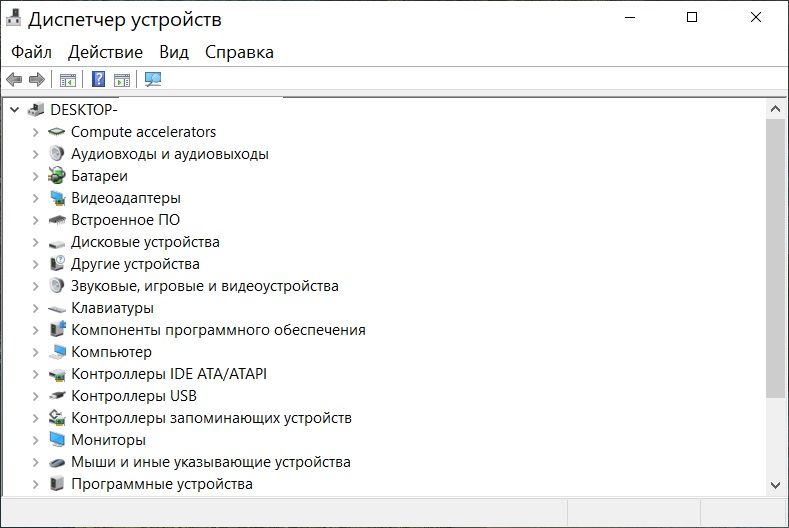Click the Батареи battery icon

pyautogui.click(x=57, y=176)
